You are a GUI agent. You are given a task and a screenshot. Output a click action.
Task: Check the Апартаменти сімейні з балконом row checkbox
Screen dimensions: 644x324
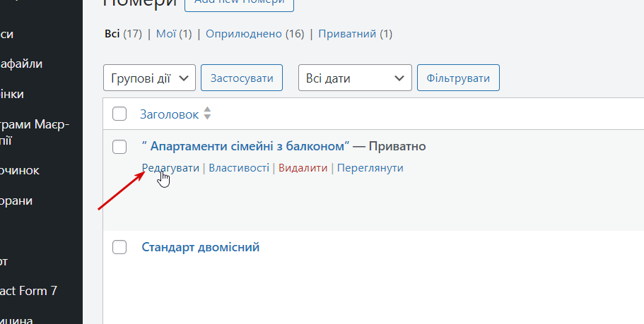point(119,146)
